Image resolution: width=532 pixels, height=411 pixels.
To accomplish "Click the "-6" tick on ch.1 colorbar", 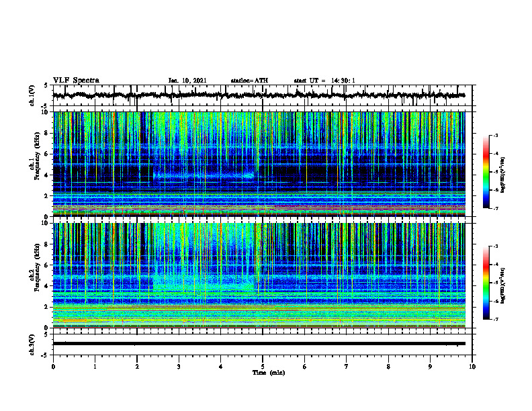I will (496, 190).
